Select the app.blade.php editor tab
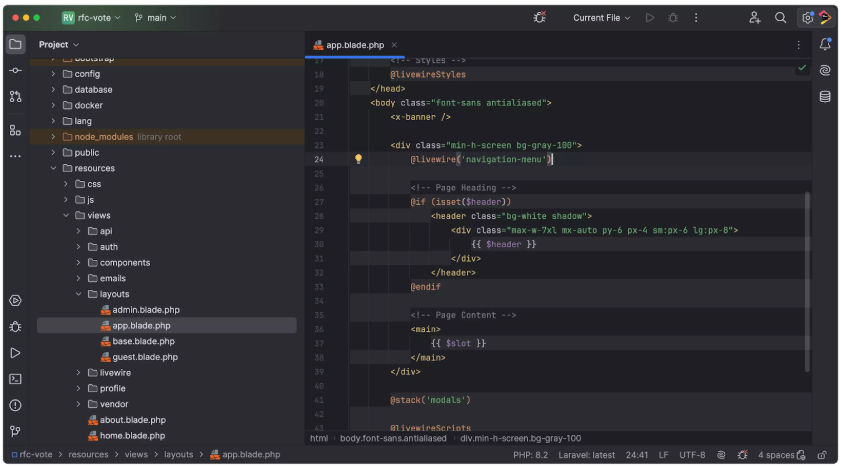 355,45
